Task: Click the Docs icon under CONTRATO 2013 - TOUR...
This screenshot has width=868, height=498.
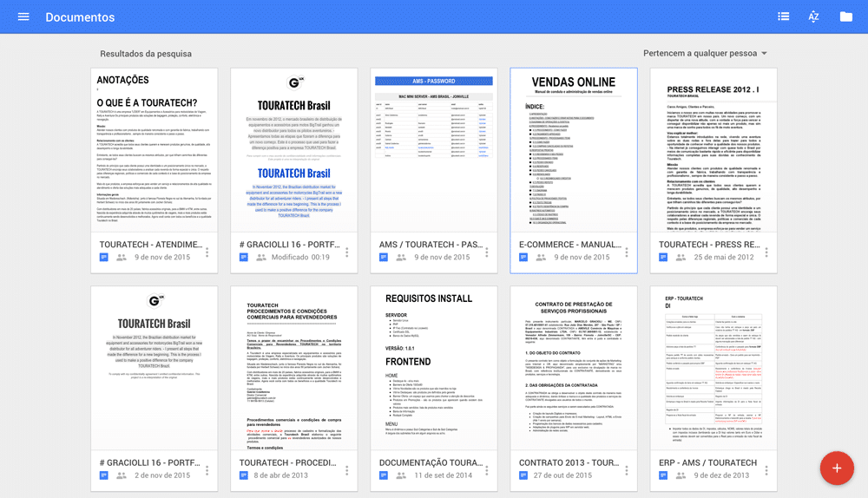Action: click(523, 475)
